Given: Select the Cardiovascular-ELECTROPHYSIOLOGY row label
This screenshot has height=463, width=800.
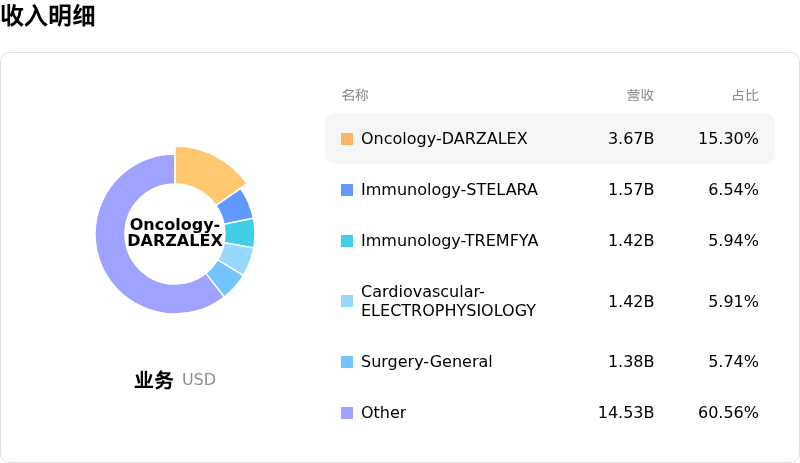Looking at the screenshot, I should click(448, 301).
